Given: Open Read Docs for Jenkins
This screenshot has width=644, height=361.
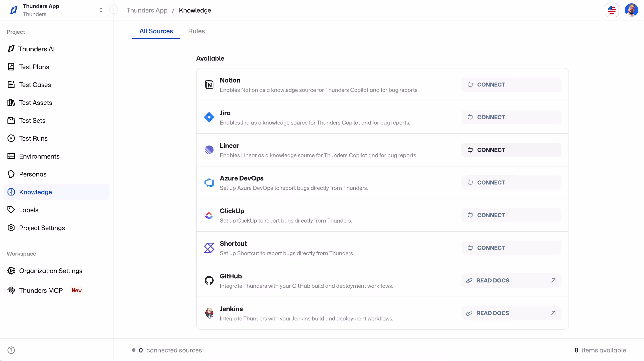Looking at the screenshot, I should [511, 313].
